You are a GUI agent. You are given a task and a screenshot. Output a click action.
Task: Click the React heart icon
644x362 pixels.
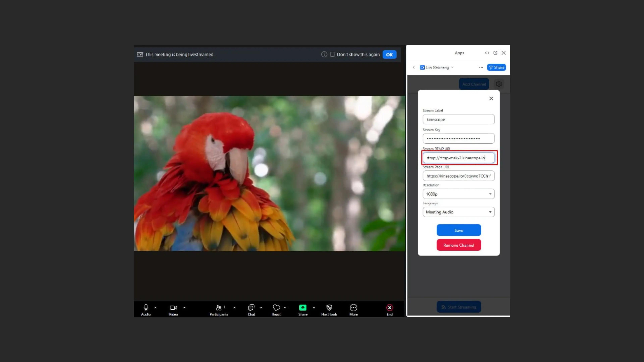pos(276,308)
